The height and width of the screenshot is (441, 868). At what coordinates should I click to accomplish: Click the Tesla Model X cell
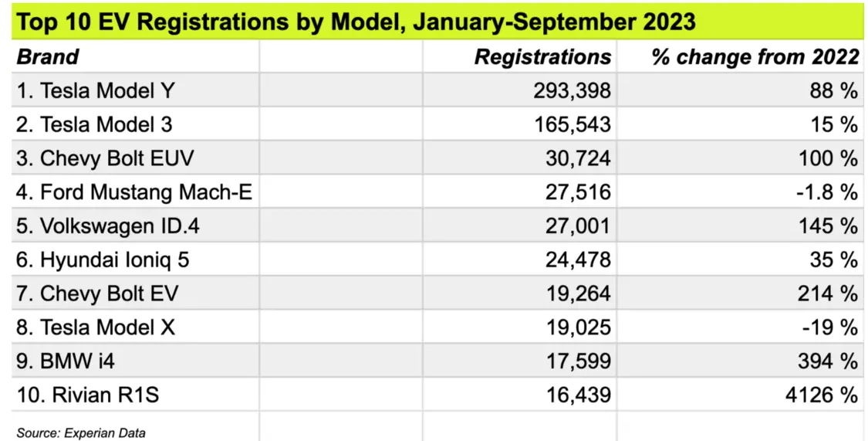(x=96, y=327)
